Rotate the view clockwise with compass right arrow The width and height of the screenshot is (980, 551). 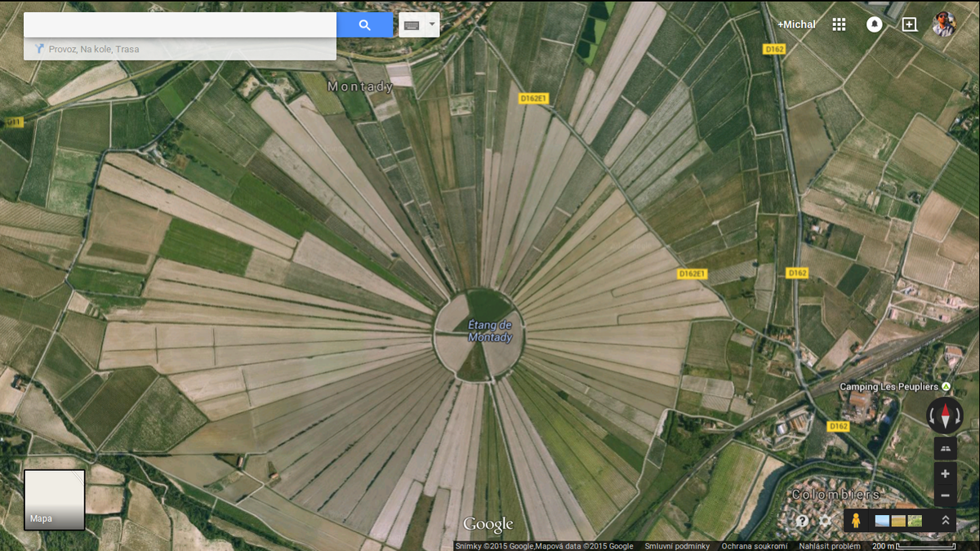coord(958,415)
